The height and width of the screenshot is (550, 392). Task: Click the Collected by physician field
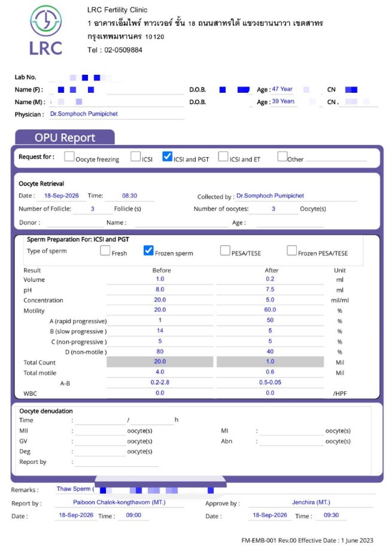coord(296,196)
